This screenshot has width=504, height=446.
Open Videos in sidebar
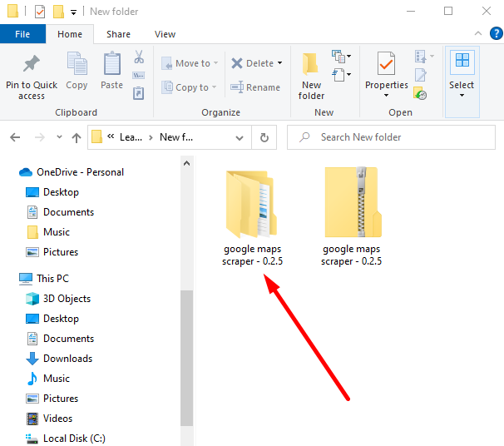click(x=49, y=419)
